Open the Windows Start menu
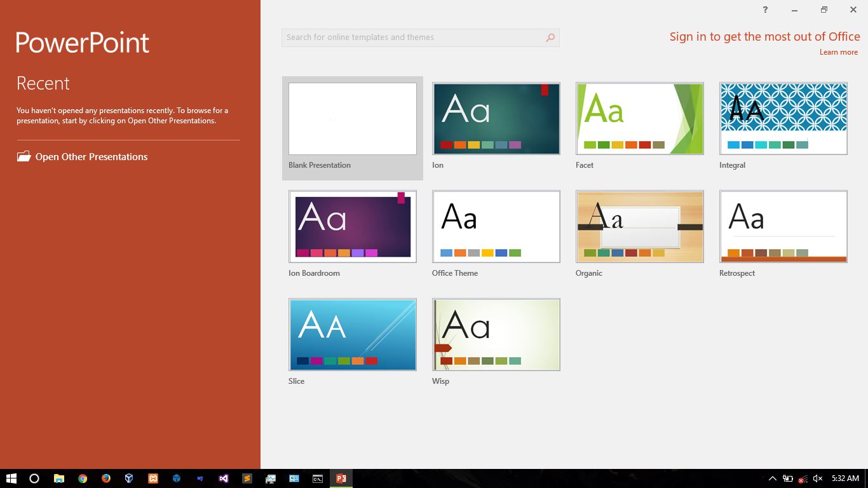The width and height of the screenshot is (868, 488). coord(11,478)
